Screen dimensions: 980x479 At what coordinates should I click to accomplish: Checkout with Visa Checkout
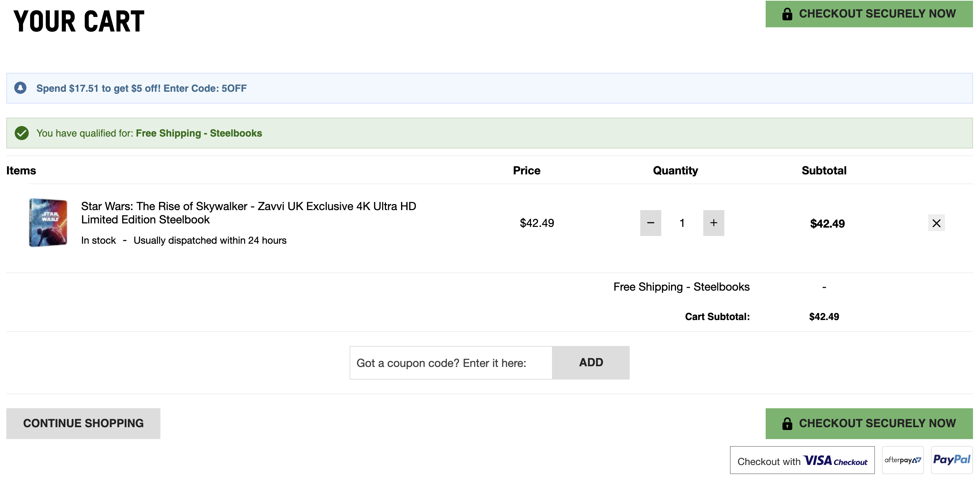pos(802,460)
